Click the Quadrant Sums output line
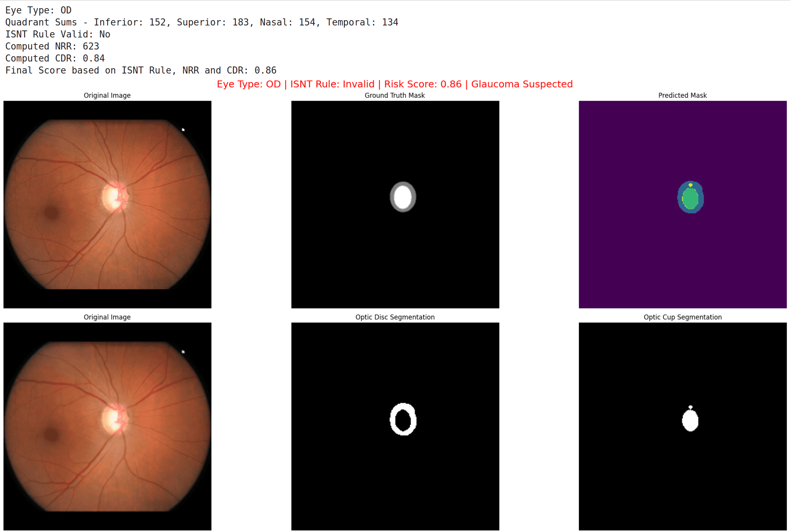 click(x=202, y=22)
